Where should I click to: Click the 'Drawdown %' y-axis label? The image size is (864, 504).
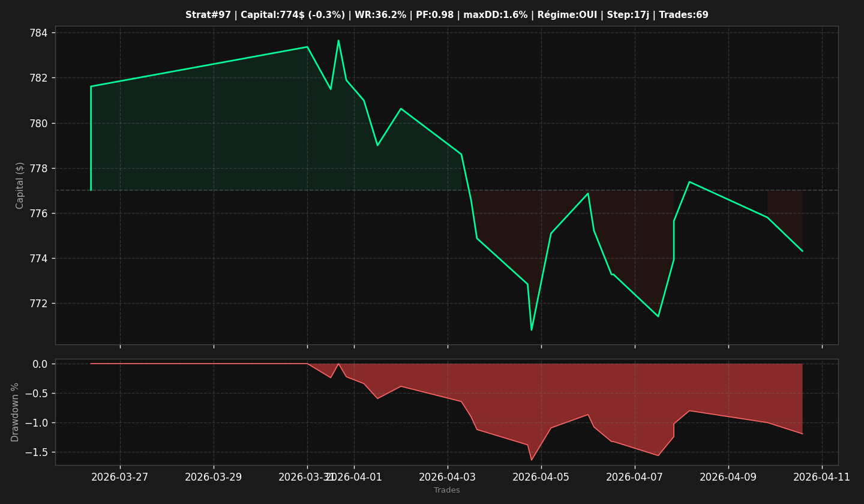(x=16, y=412)
